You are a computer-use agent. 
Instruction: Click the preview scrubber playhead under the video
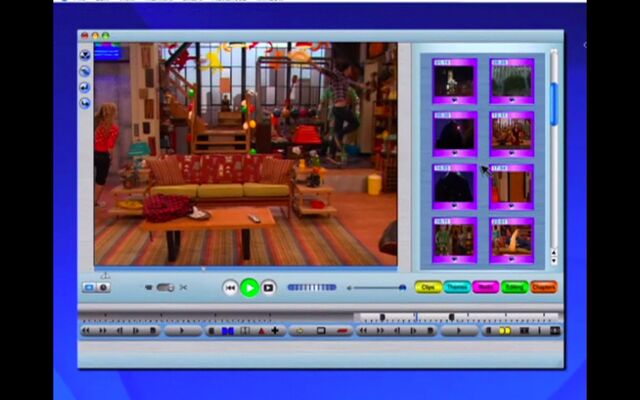[x=203, y=269]
